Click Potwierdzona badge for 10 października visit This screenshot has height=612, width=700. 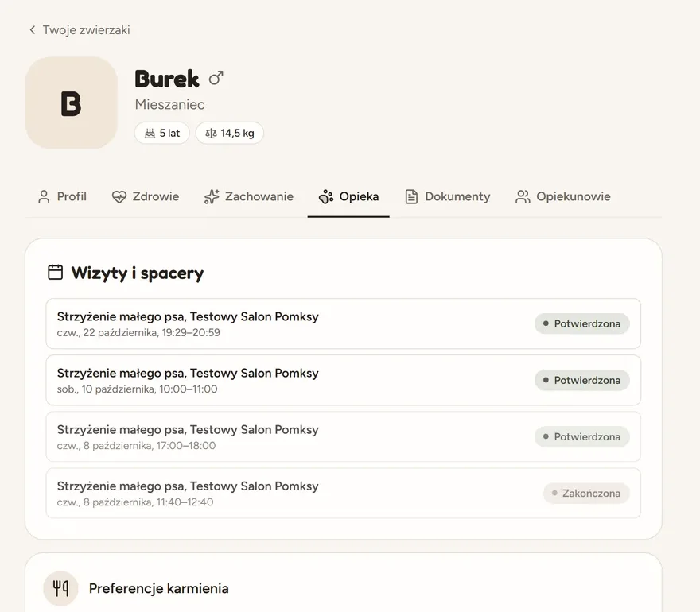pyautogui.click(x=582, y=381)
